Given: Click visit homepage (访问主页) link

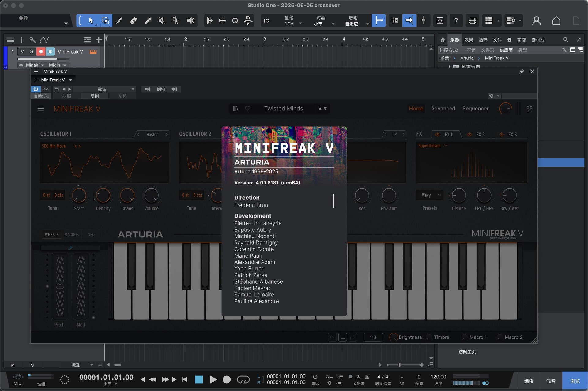Looking at the screenshot, I should point(467,352).
